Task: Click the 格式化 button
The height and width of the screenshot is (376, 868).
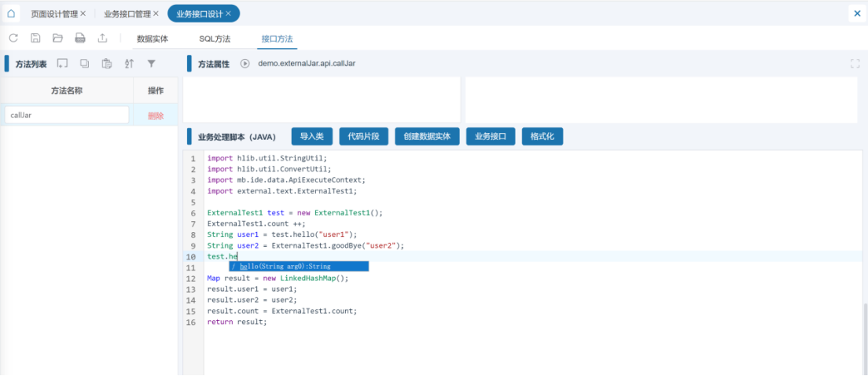Action: click(542, 136)
